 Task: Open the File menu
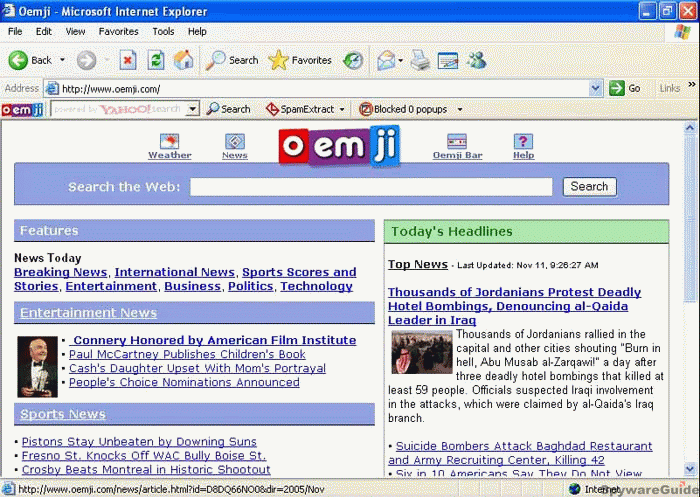[x=15, y=32]
